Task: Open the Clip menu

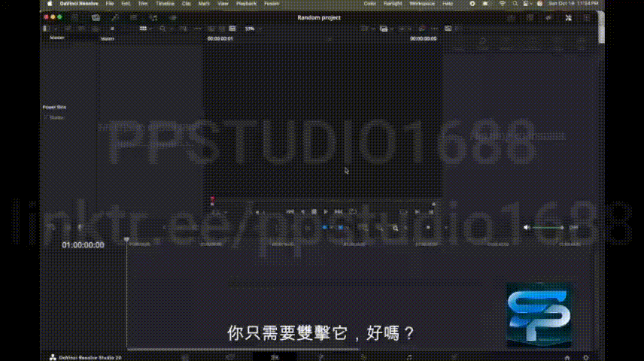Action: pos(186,3)
